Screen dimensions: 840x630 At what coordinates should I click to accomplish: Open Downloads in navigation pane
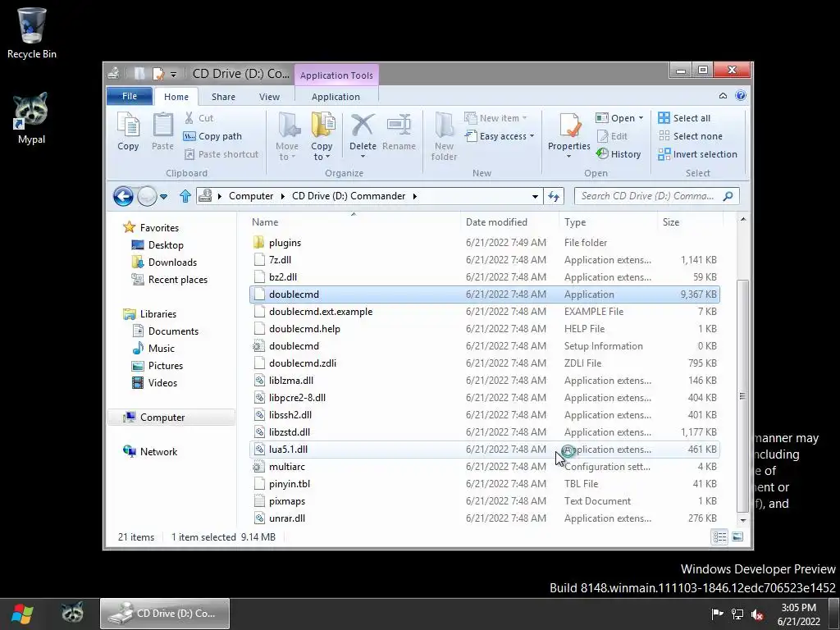pyautogui.click(x=172, y=262)
